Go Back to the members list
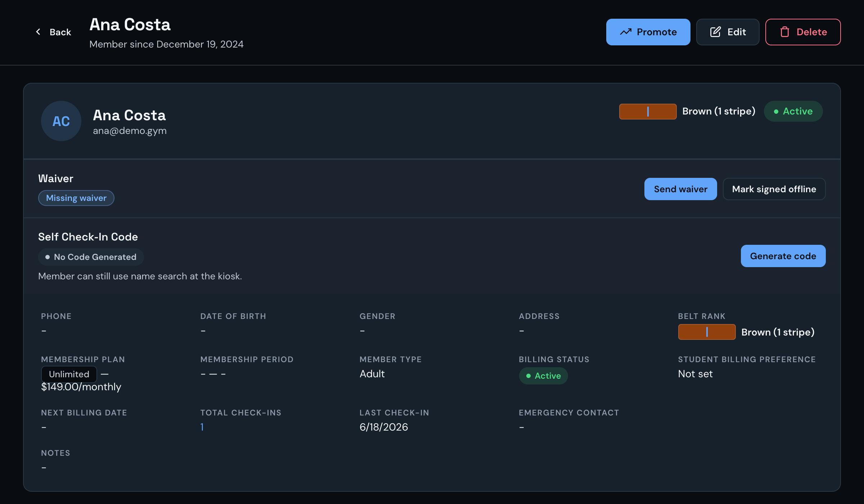 [53, 32]
